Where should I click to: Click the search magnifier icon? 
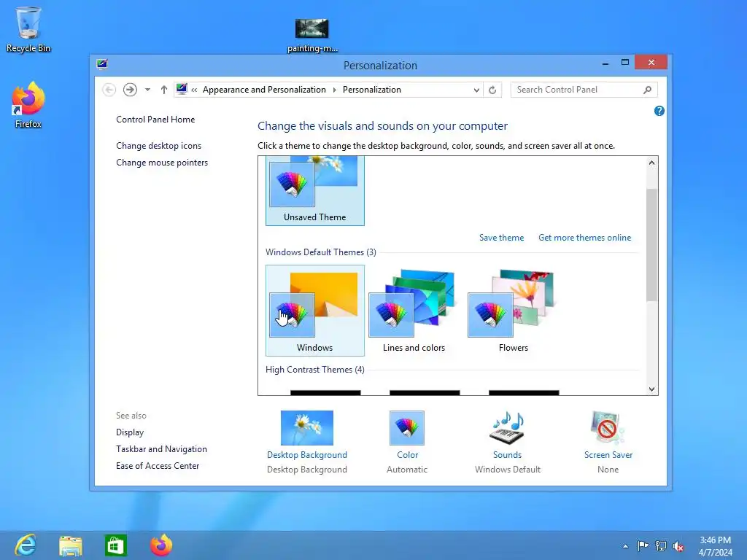[x=648, y=90]
